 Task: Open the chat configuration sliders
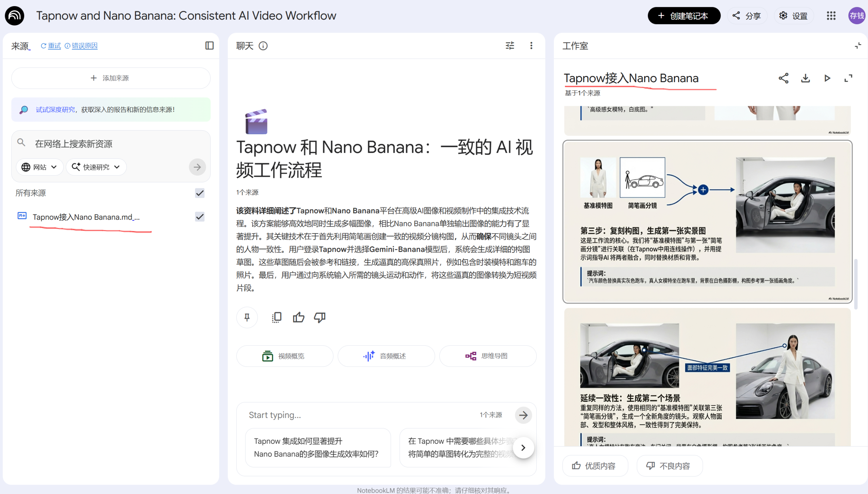[x=510, y=46]
